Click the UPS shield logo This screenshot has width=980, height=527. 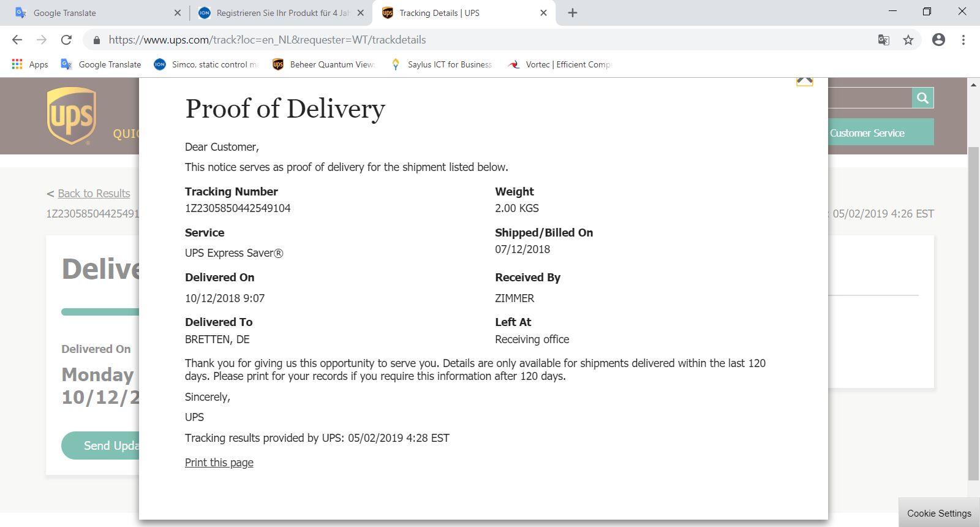(72, 116)
